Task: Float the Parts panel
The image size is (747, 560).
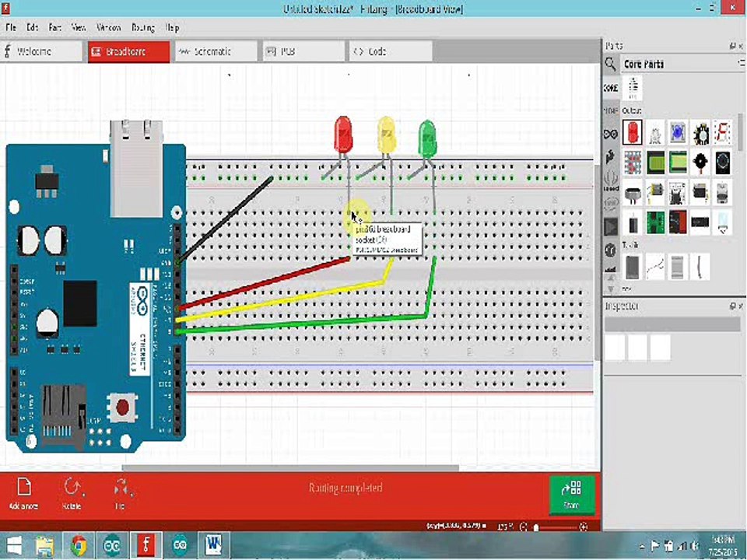Action: point(732,46)
